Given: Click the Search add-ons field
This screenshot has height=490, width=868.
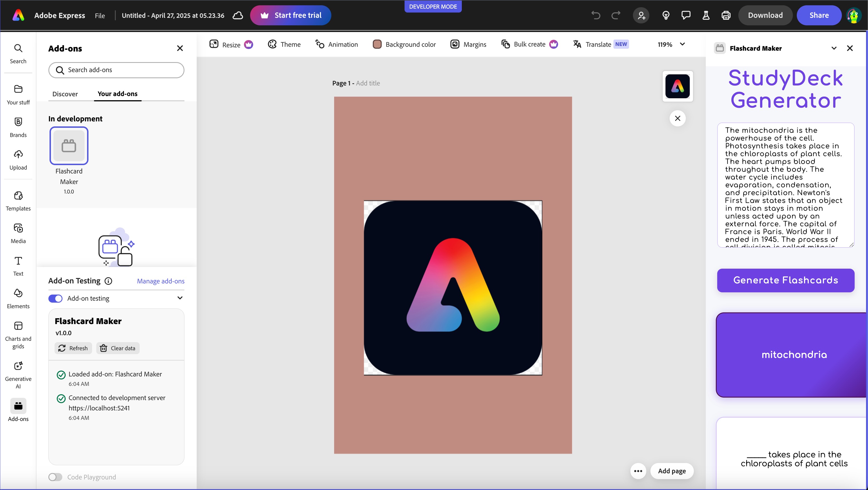Looking at the screenshot, I should pos(116,70).
